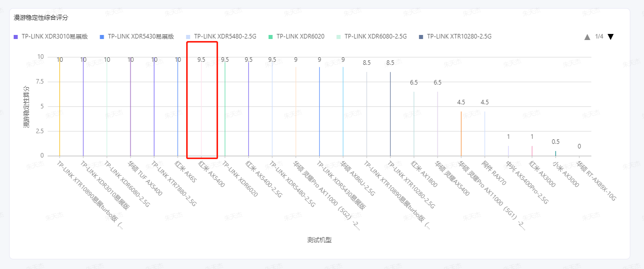Click the legend page indicator 1/4
Image resolution: width=644 pixels, height=269 pixels.
599,36
